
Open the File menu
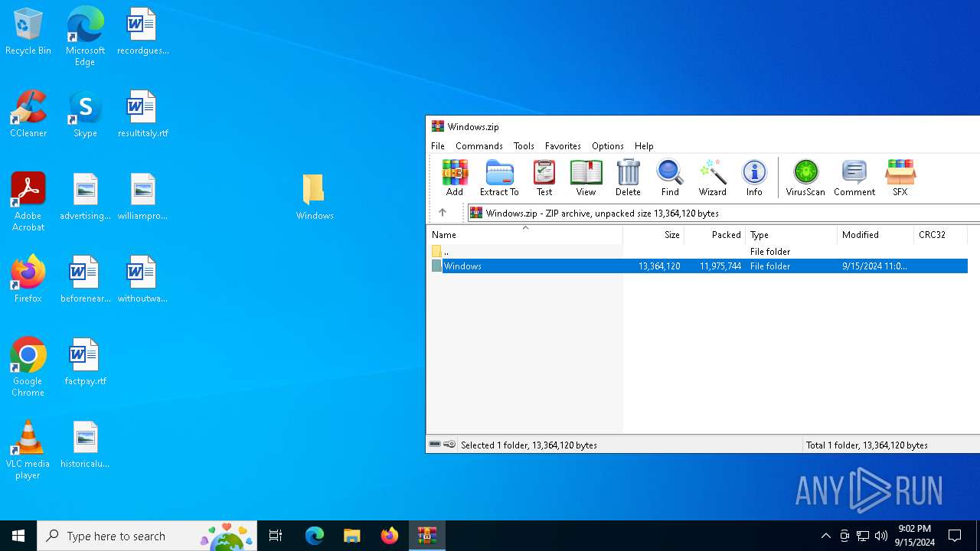point(438,145)
